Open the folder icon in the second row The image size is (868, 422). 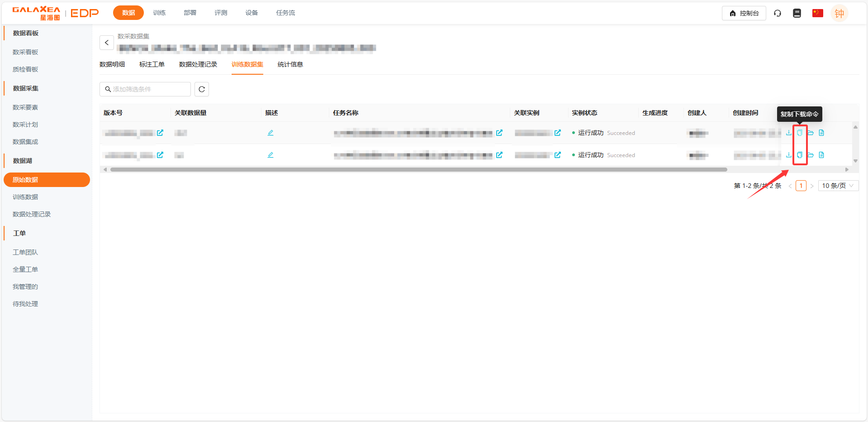[811, 155]
